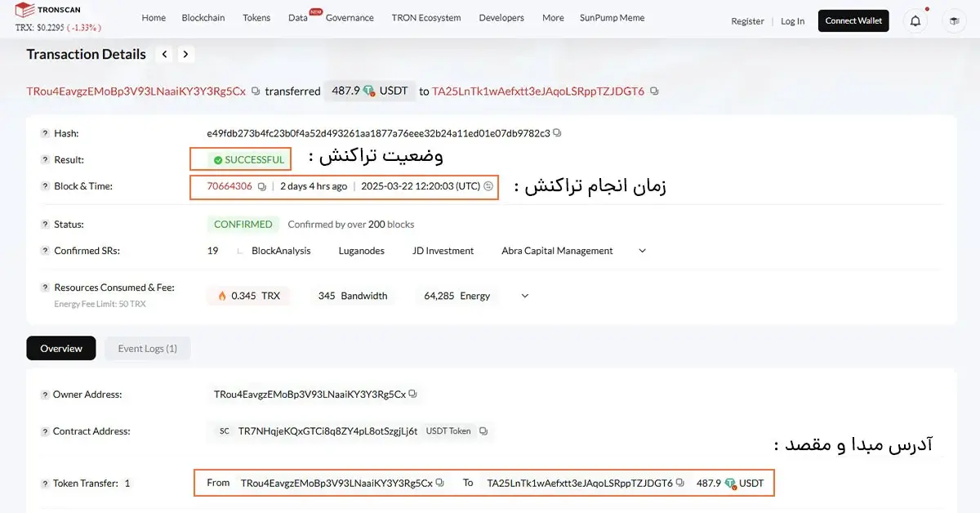This screenshot has height=513, width=980.
Task: Expand the Confirmed SRs list chevron
Action: (642, 251)
